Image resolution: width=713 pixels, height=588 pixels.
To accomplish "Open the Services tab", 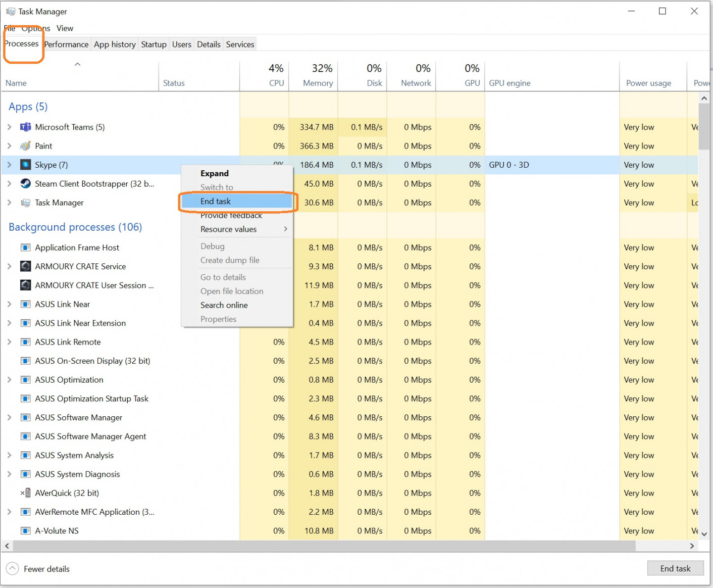I will tap(240, 44).
